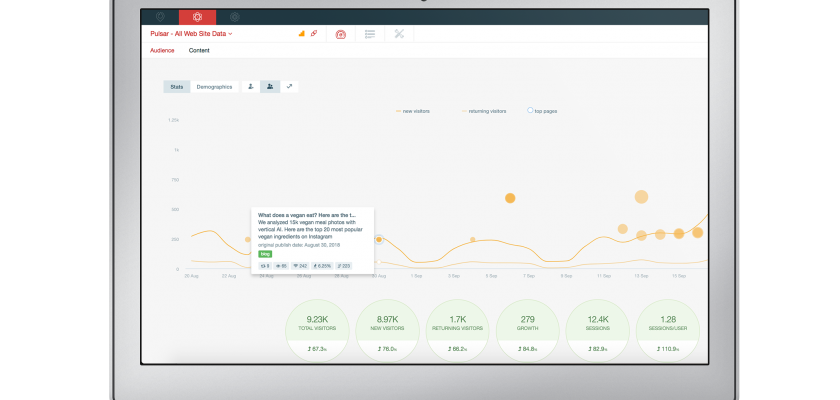Click the third icon in the dark top bar

(234, 17)
